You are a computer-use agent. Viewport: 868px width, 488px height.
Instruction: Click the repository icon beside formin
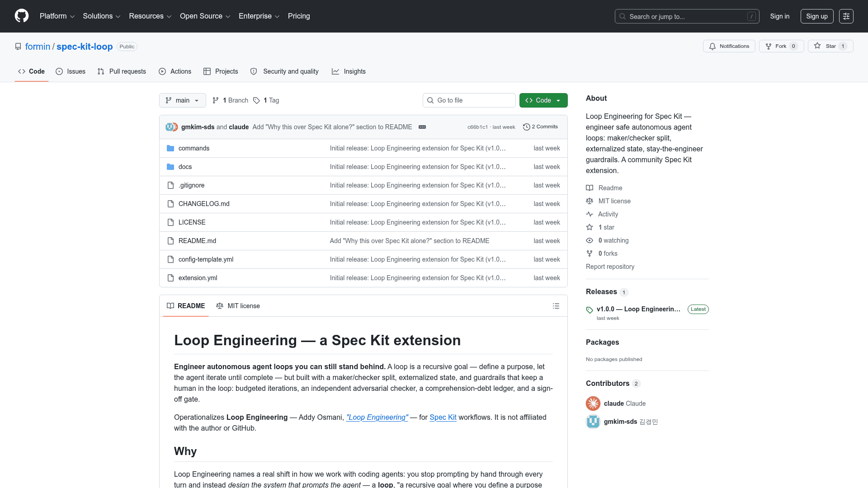point(18,47)
